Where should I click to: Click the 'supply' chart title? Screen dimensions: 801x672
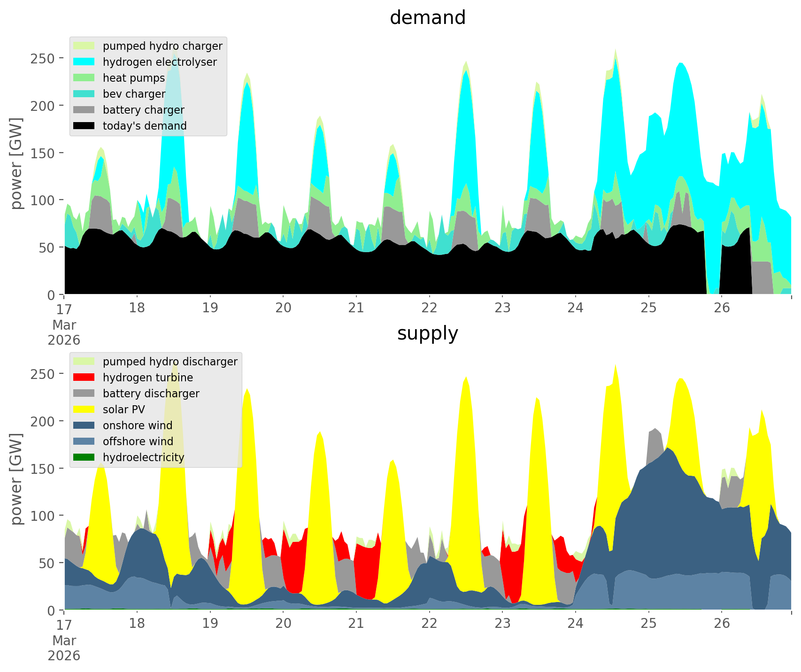coord(427,333)
